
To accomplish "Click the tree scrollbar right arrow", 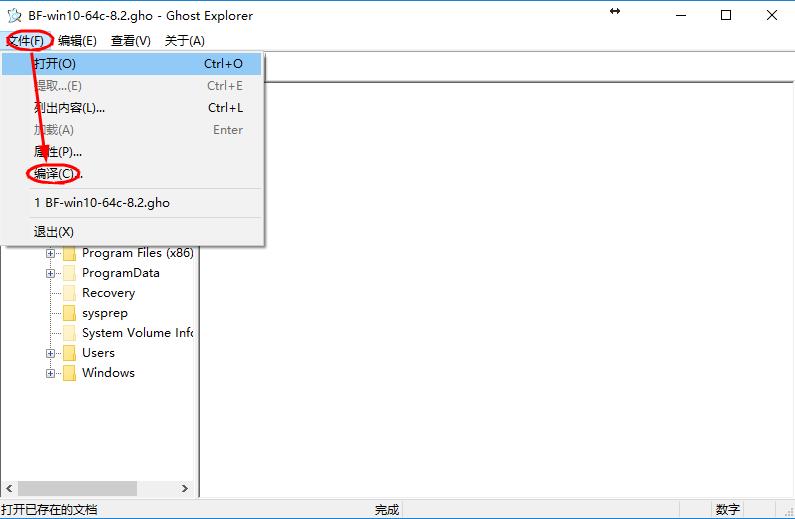I will [x=185, y=489].
